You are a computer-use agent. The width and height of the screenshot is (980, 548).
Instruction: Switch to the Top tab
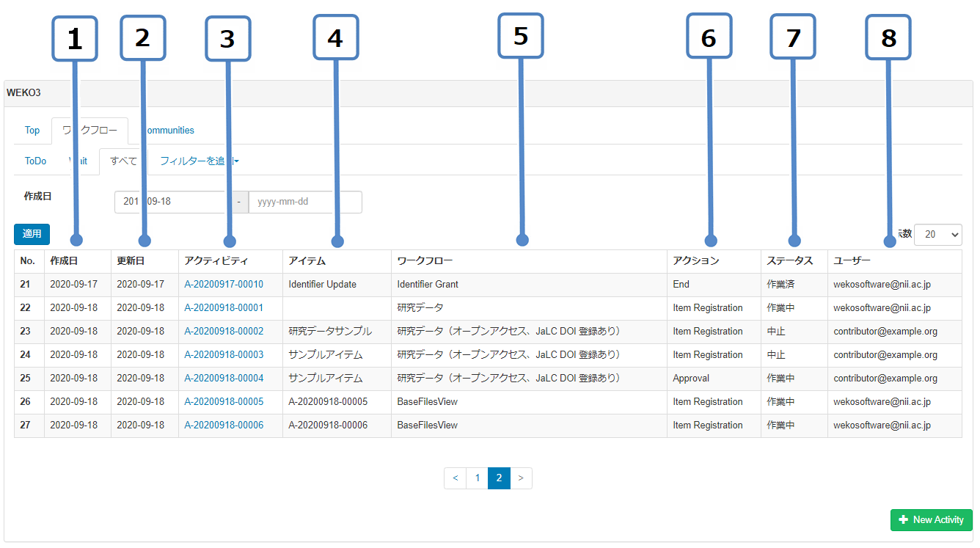point(32,131)
